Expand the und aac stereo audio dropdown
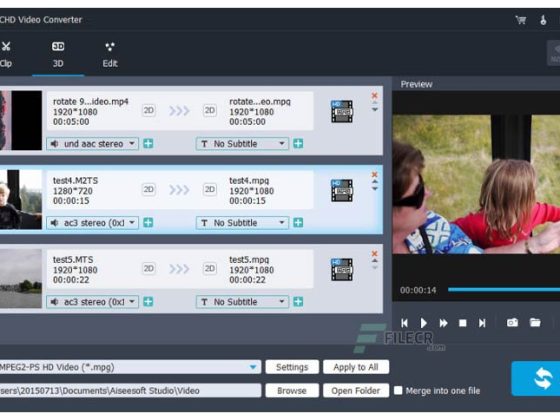 coord(92,144)
